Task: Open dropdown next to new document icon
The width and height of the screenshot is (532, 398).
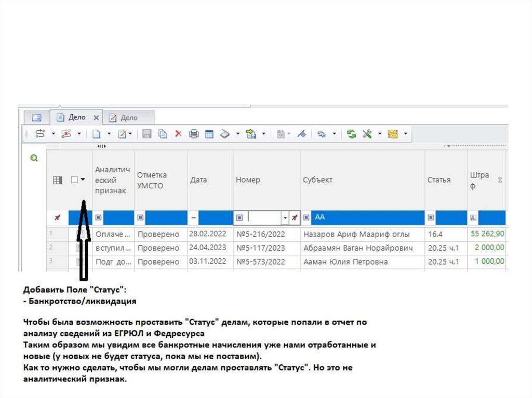Action: [109, 134]
